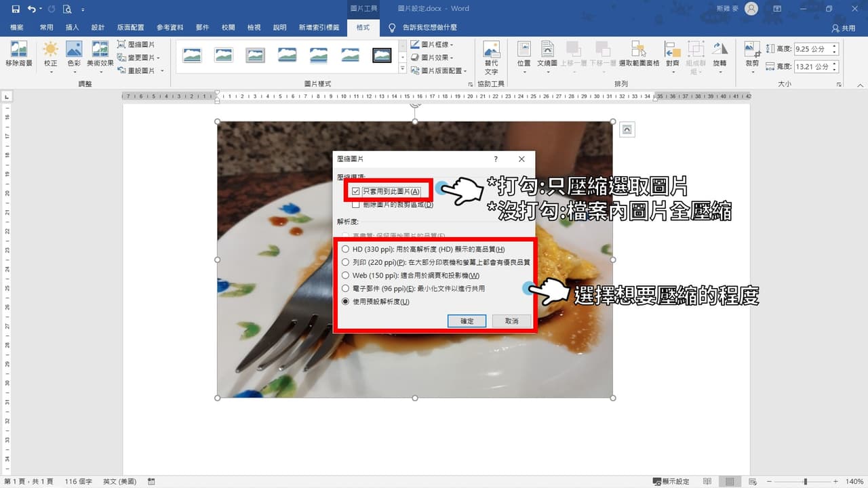This screenshot has height=488, width=868.
Task: Click the Save icon in the quick access toolbar
Action: [16, 9]
